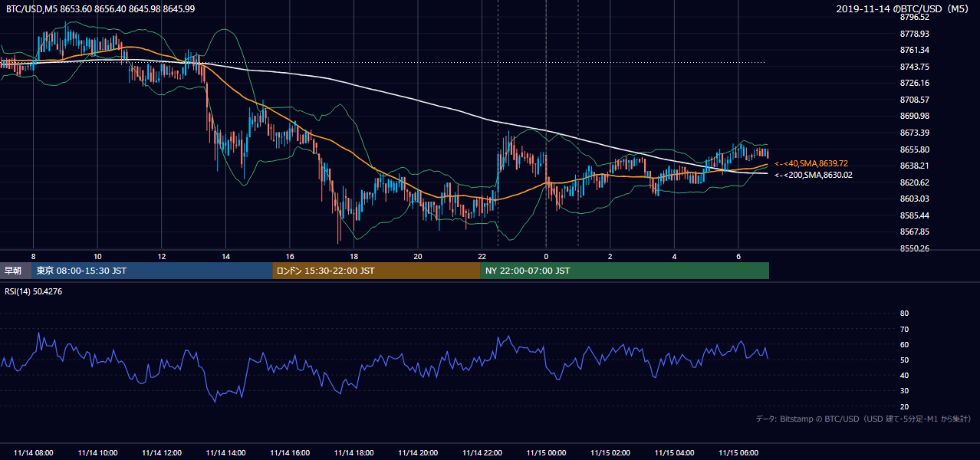Click the 8690.98 price axis value
Image resolution: width=980 pixels, height=460 pixels.
point(914,116)
